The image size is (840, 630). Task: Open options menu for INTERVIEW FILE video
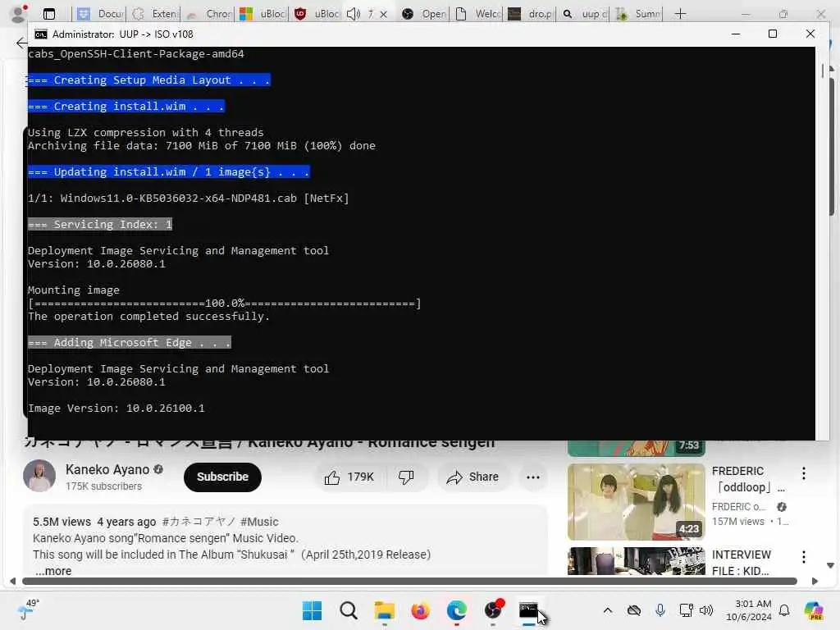804,557
